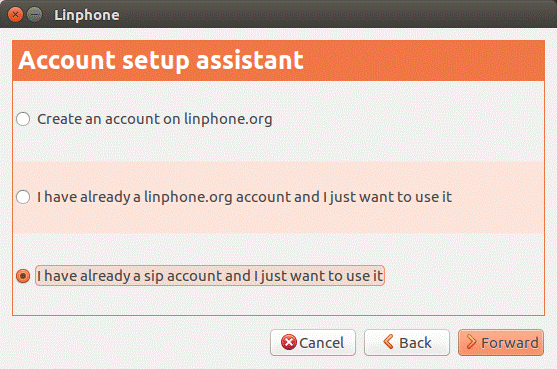Proceed with the Forward button
Screen dimensions: 557x369
(x=501, y=342)
